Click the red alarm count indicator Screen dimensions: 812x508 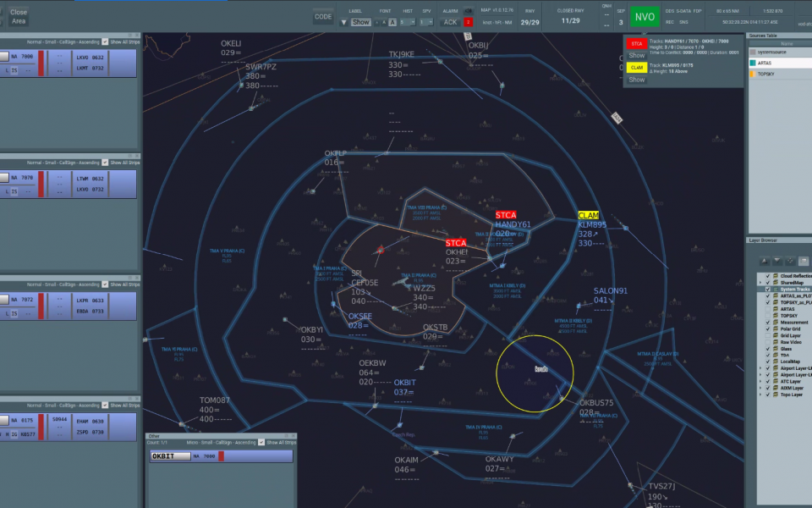tap(468, 22)
